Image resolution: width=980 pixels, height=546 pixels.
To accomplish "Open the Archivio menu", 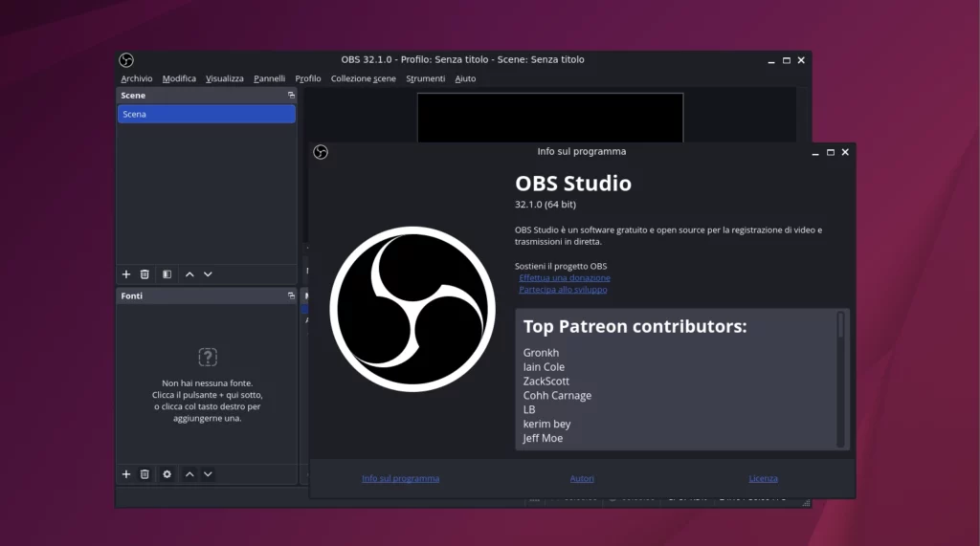I will coord(136,78).
